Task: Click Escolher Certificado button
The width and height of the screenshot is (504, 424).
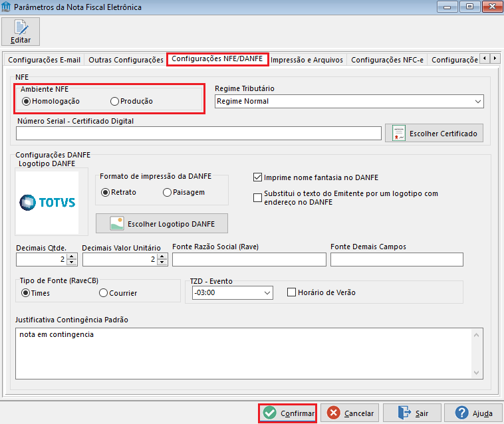Action: click(434, 133)
